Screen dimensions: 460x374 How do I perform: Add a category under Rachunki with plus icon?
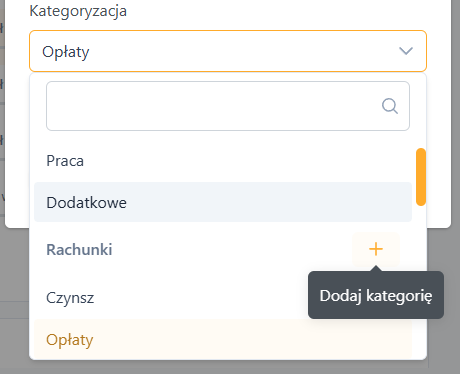point(376,249)
